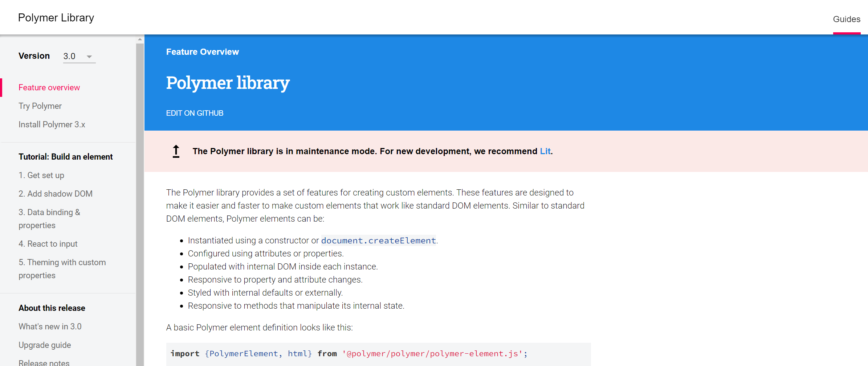Click the Tutorial: Build an element heading
The image size is (868, 366).
click(x=66, y=157)
